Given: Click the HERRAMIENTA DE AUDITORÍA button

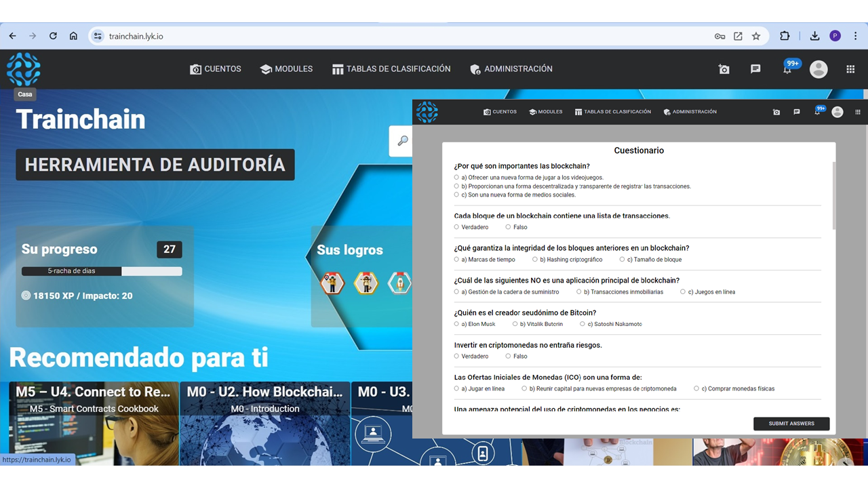Looking at the screenshot, I should pos(155,165).
